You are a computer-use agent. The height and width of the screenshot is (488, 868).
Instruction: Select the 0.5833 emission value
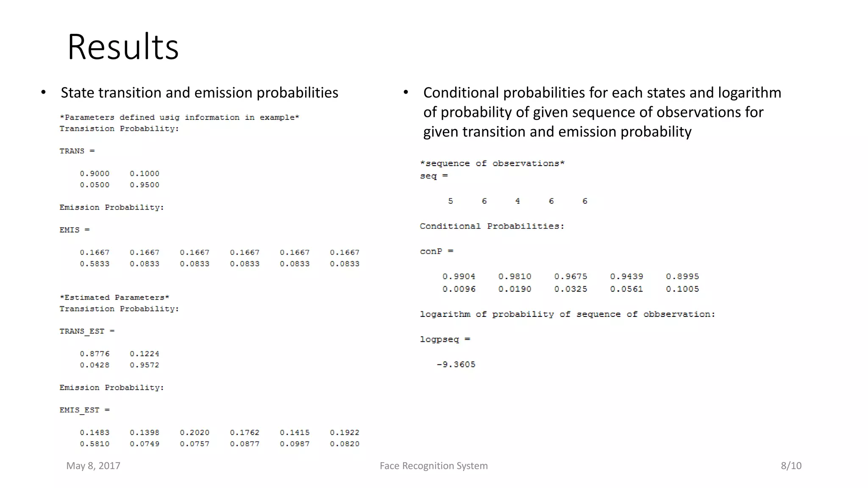point(95,263)
